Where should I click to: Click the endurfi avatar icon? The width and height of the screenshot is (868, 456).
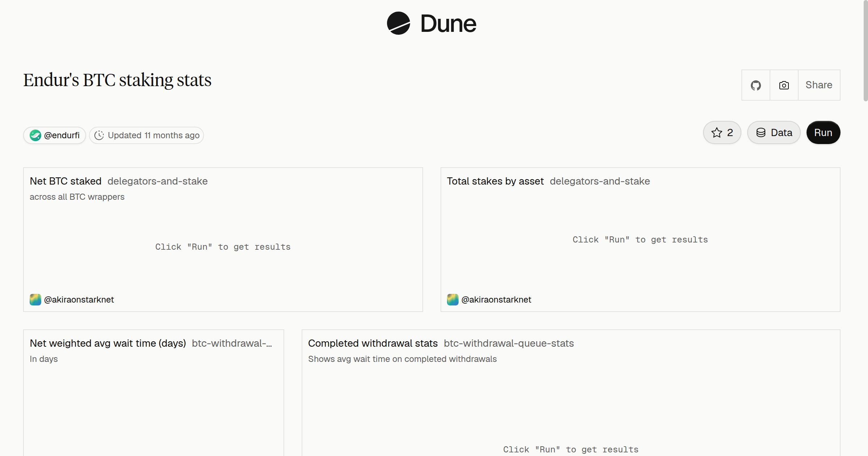pos(35,135)
